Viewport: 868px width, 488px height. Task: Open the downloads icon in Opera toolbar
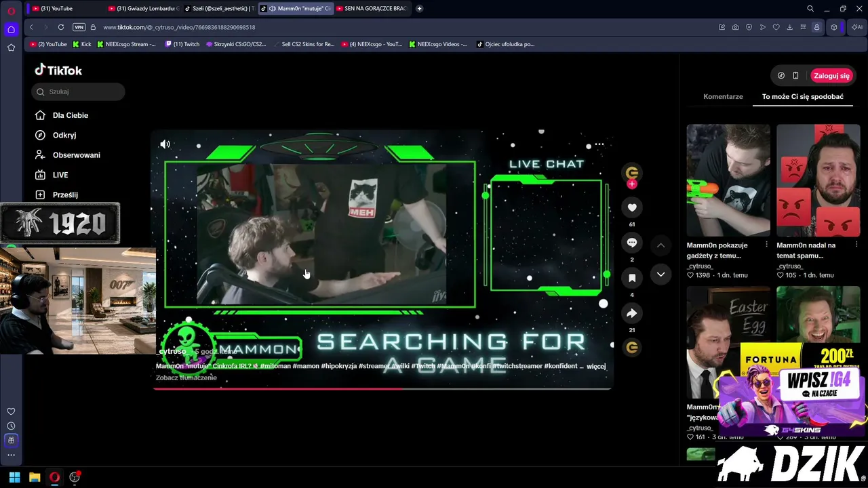tap(789, 27)
